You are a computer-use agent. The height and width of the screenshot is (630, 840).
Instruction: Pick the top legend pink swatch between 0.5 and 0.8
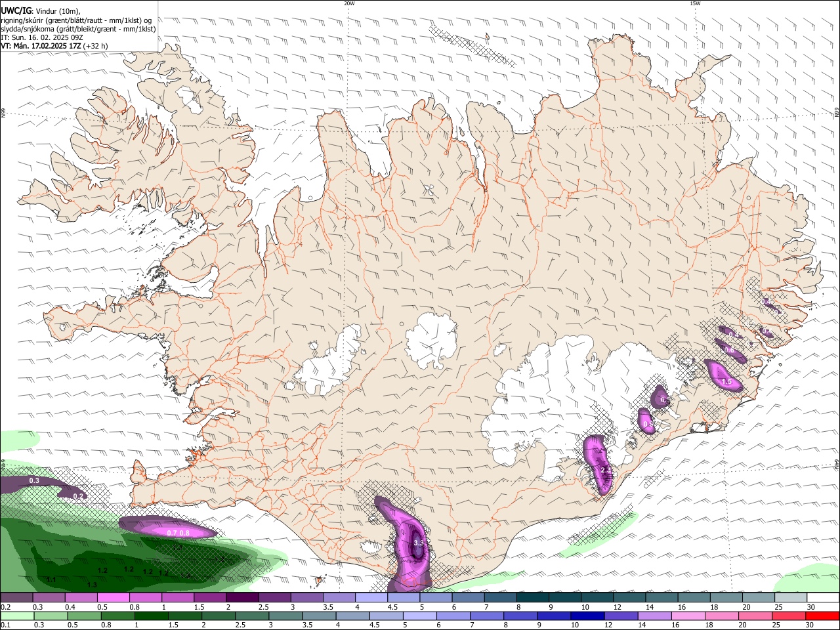pyautogui.click(x=113, y=598)
